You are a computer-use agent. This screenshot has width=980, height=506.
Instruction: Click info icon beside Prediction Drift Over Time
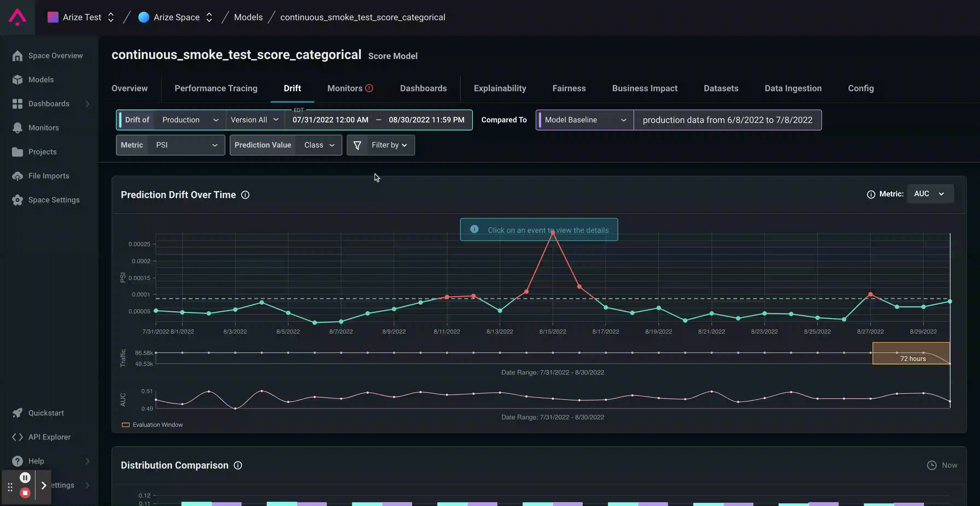click(x=245, y=195)
